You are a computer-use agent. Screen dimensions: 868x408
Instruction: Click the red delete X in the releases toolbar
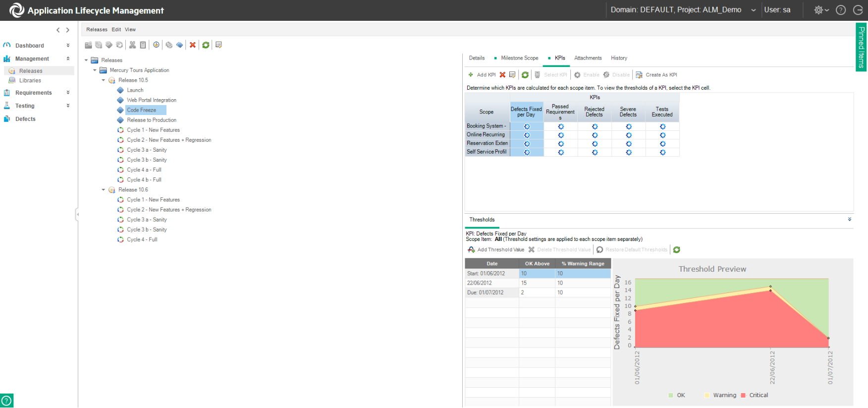(193, 45)
